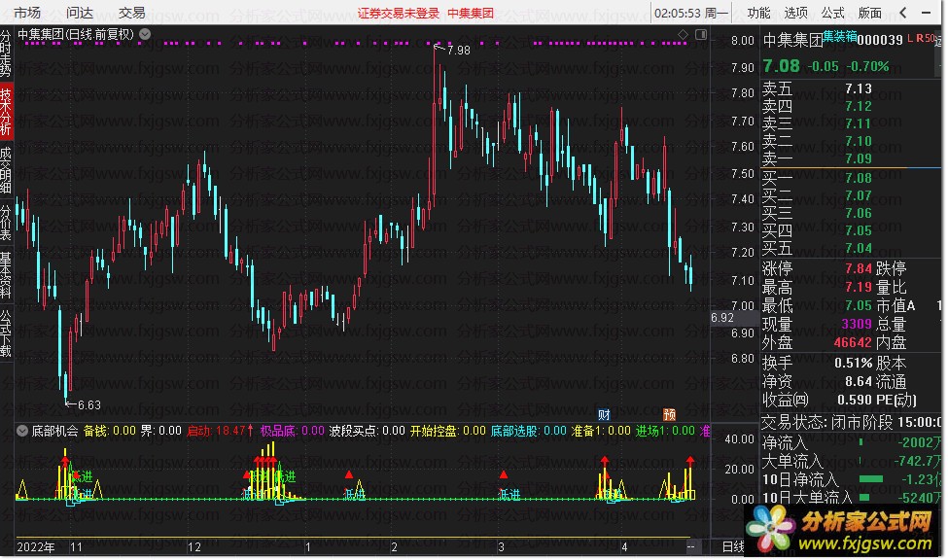This screenshot has width=948, height=560.
Task: Switch to 技术分析 sidebar tab
Action: (6, 112)
